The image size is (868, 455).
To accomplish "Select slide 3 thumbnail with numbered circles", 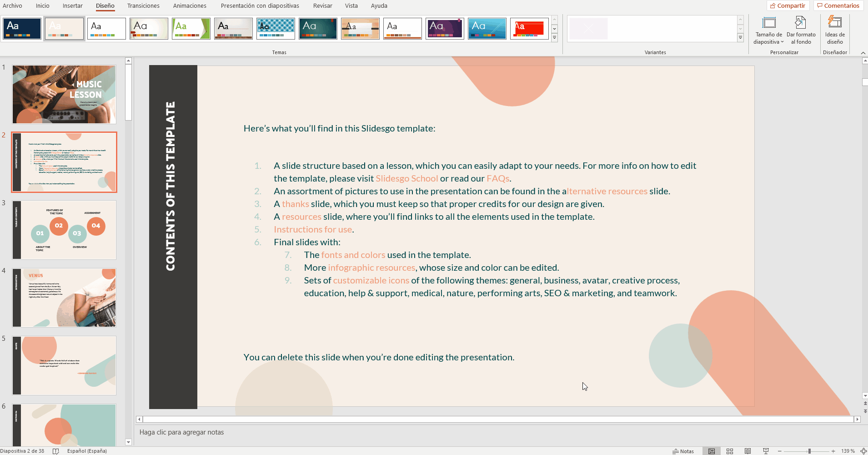I will click(x=64, y=230).
